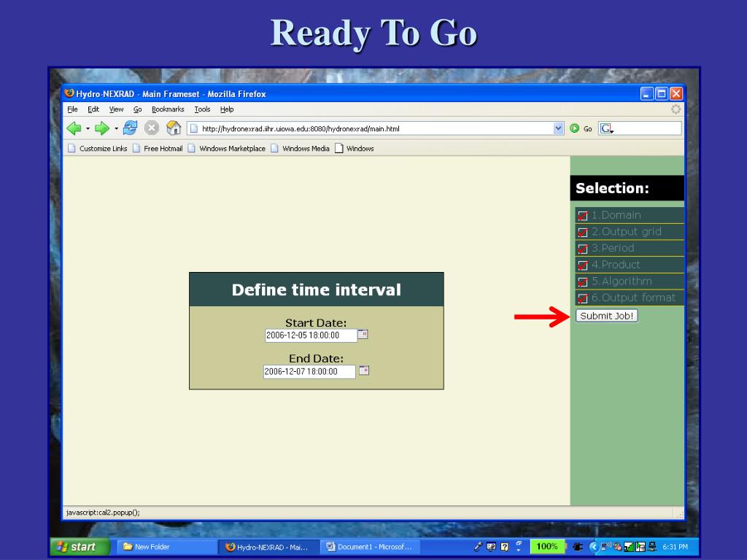Open the End Date calendar picker
Viewport: 747px width, 560px height.
tap(364, 370)
